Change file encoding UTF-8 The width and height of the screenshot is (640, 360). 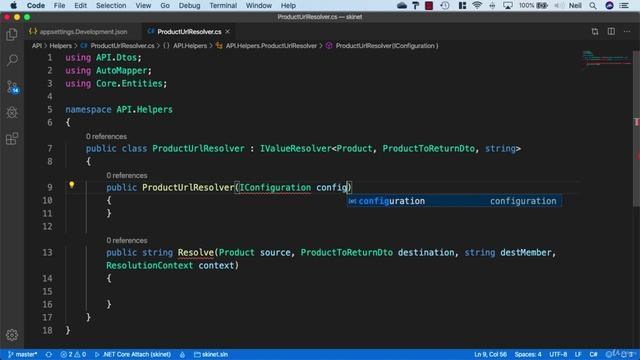(558, 354)
